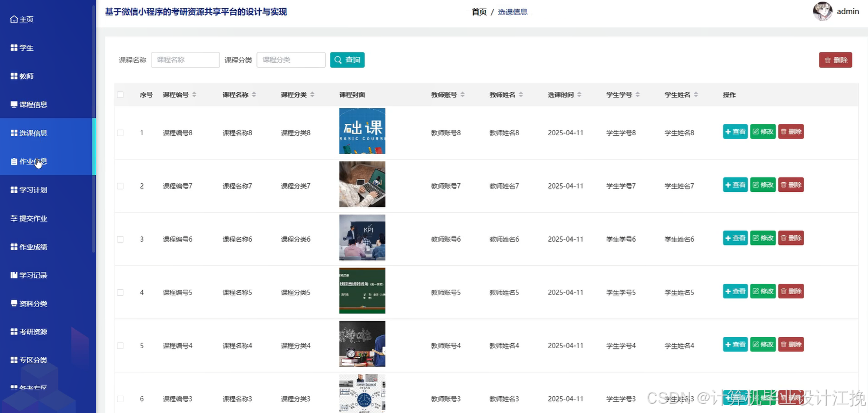
Task: Click 修改 for row 课程编号6
Action: 763,238
